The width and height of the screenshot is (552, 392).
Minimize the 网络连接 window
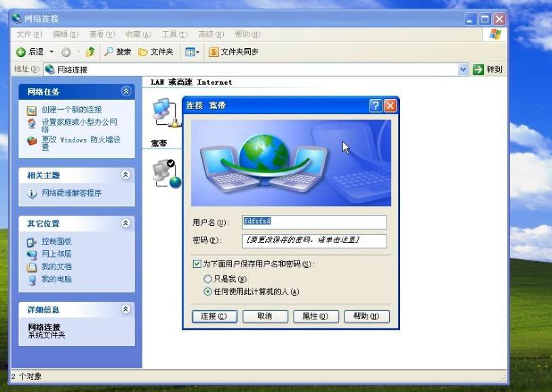pos(470,19)
